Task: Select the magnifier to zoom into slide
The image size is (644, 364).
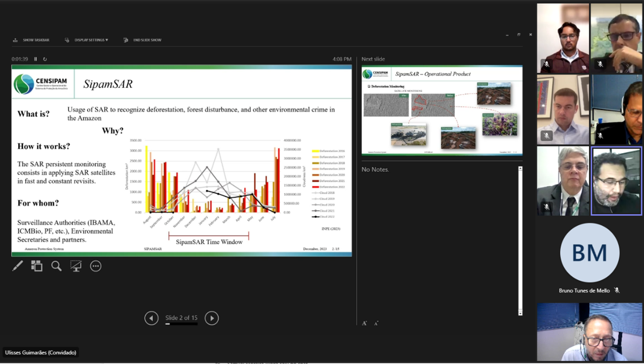Action: pos(57,266)
